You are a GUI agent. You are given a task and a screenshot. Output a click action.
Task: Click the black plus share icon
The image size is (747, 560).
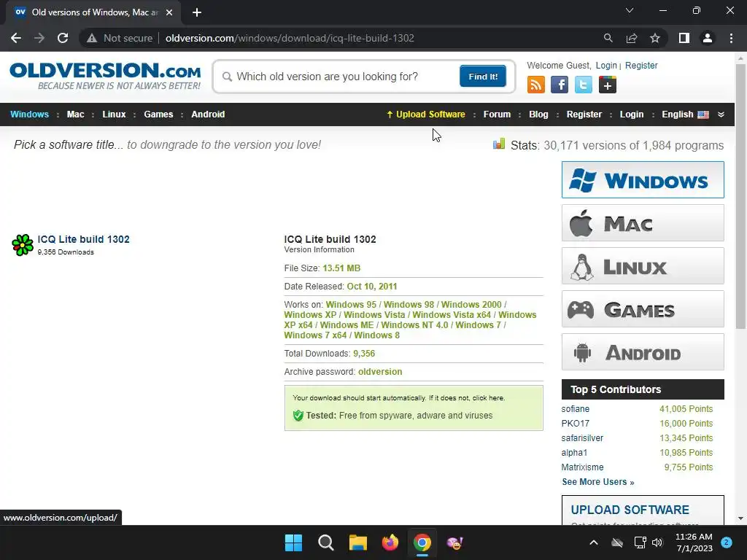click(x=607, y=85)
